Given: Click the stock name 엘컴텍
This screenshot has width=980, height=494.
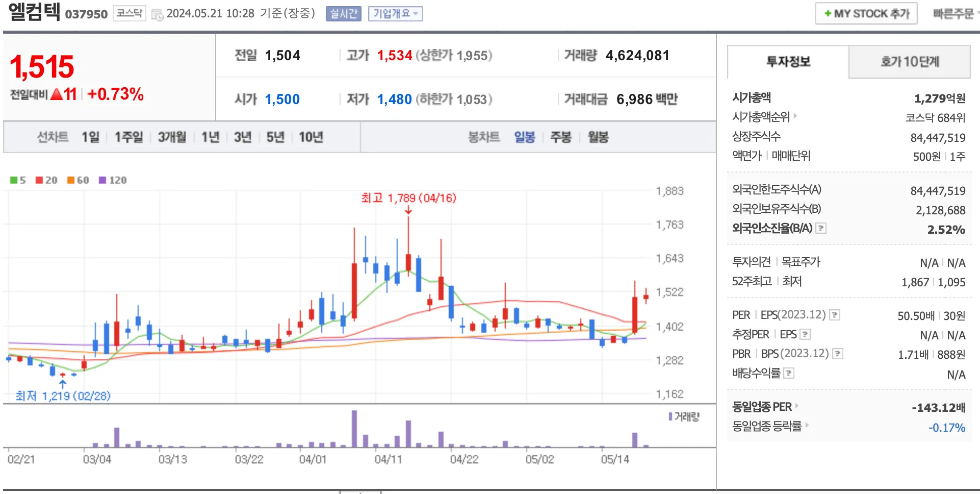Looking at the screenshot, I should click(34, 12).
